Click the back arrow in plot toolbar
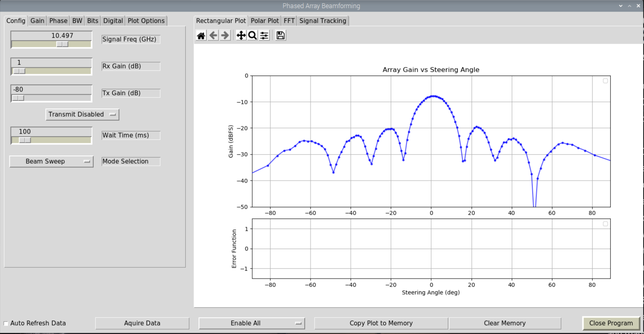 coord(213,36)
